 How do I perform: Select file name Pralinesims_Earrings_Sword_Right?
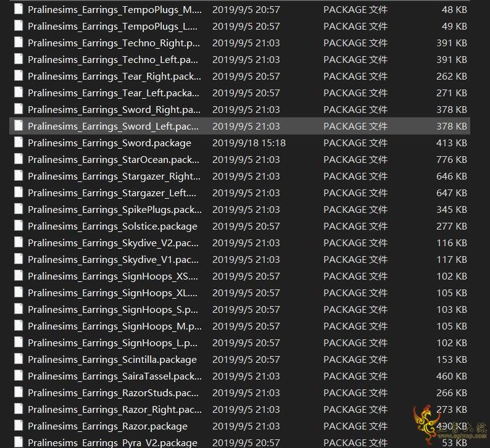[x=114, y=110]
